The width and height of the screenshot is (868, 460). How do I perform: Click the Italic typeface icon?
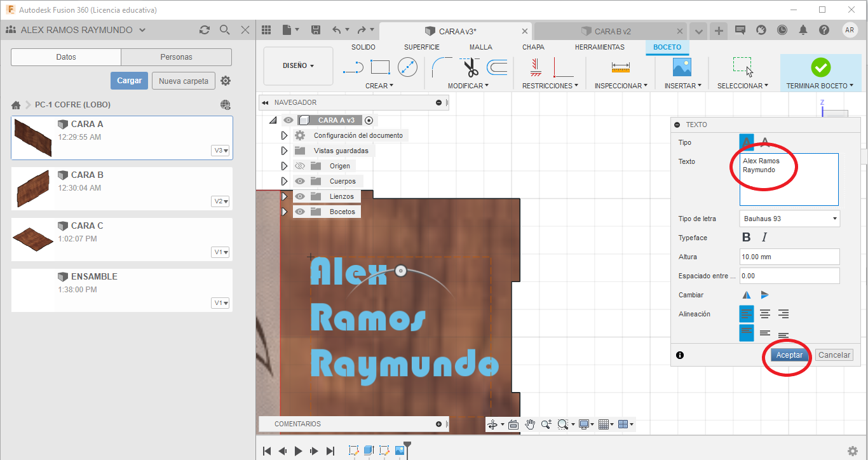tap(764, 238)
